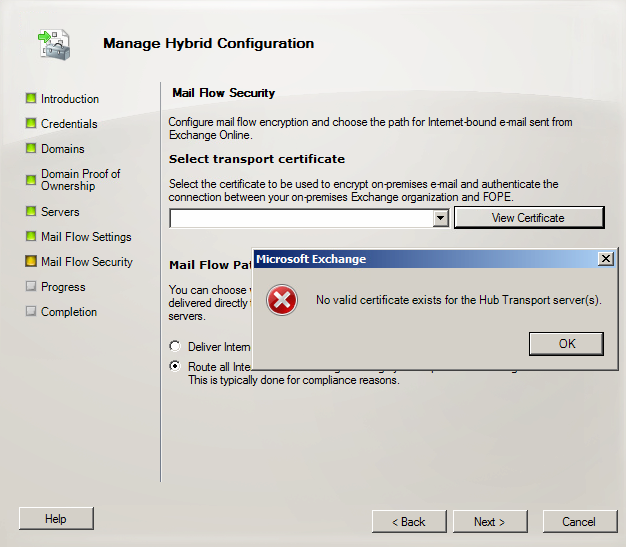
Task: Proceed with the Next button
Action: tap(490, 521)
